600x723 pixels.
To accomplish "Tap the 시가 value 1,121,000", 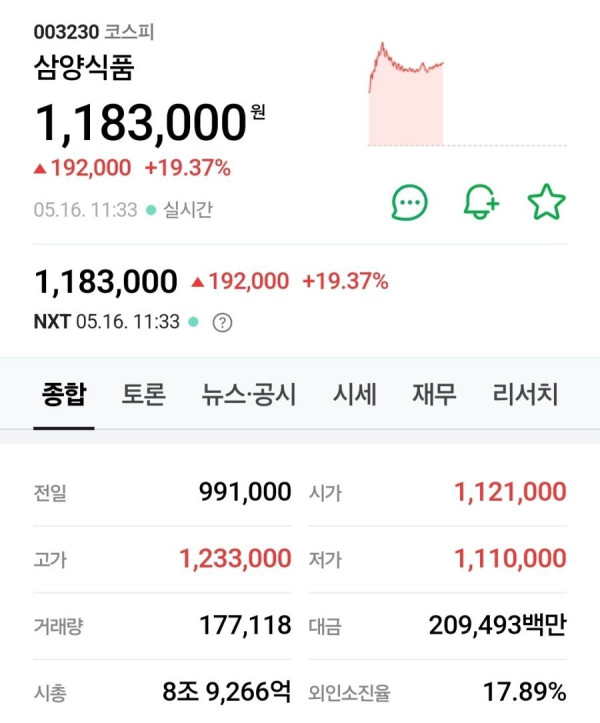I will tap(510, 492).
